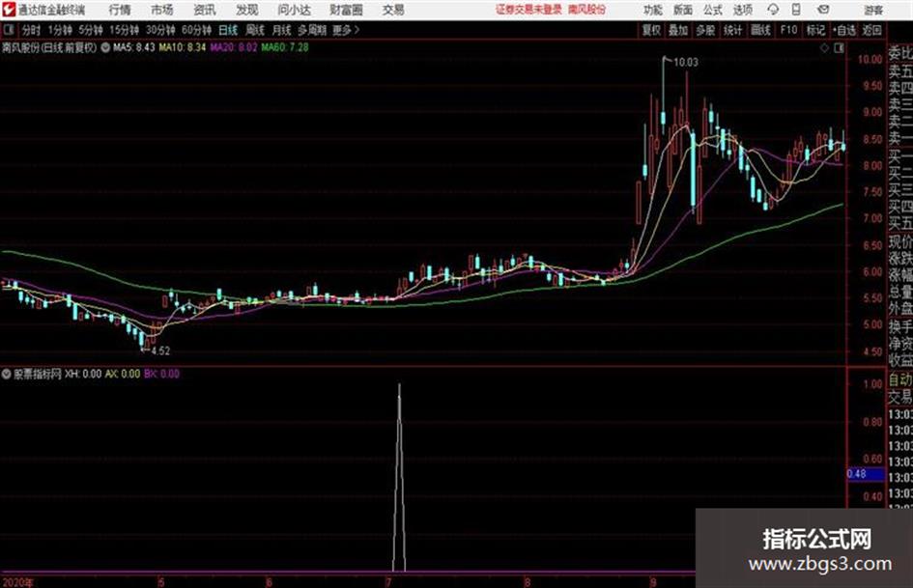Switch to 60分钟 period tab
The height and width of the screenshot is (588, 913).
pos(196,30)
